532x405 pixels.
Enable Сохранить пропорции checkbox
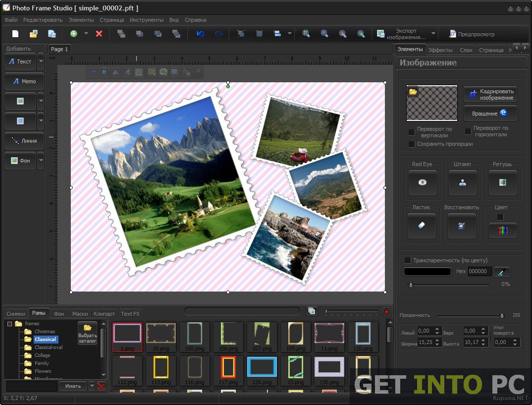(x=412, y=144)
